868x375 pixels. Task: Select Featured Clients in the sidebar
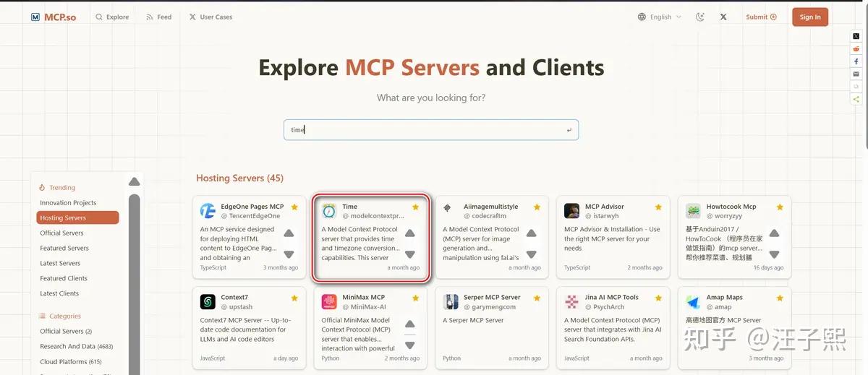coord(64,279)
